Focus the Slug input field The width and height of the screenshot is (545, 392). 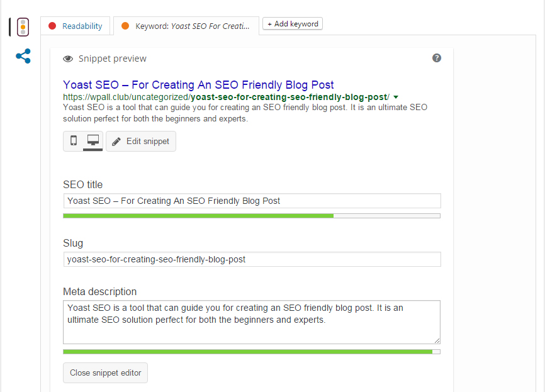[x=252, y=259]
